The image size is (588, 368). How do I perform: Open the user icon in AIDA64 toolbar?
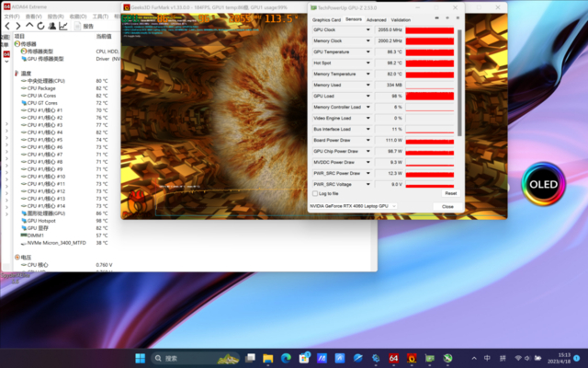point(52,26)
